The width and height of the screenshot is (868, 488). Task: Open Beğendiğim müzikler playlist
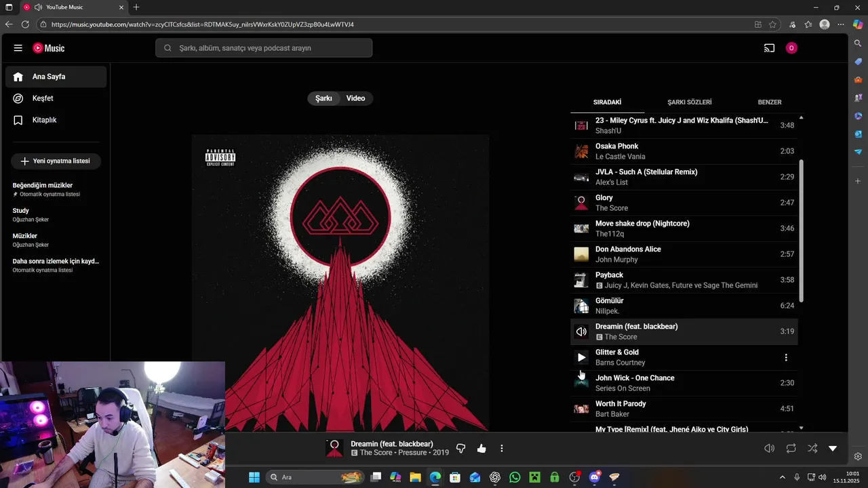click(56, 189)
